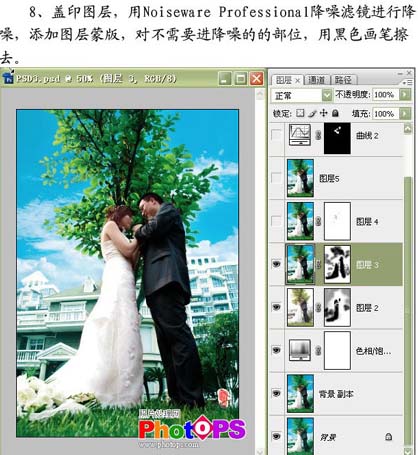Click the mask link icon on 图层 2
The image size is (418, 455).
point(318,307)
